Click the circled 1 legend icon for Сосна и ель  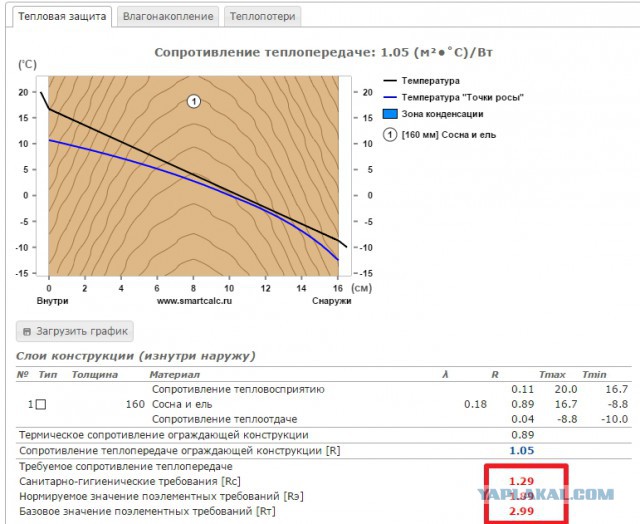pos(392,134)
